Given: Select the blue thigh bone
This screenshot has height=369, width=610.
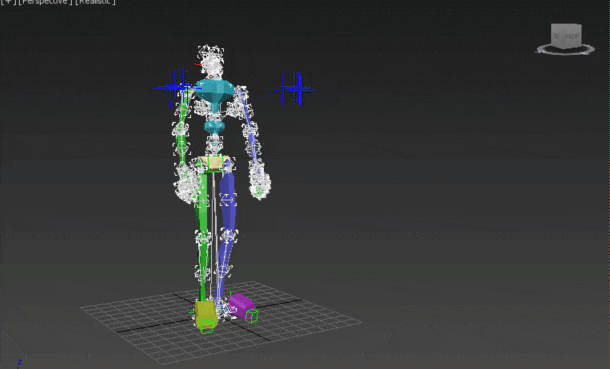Looking at the screenshot, I should click(x=228, y=203).
